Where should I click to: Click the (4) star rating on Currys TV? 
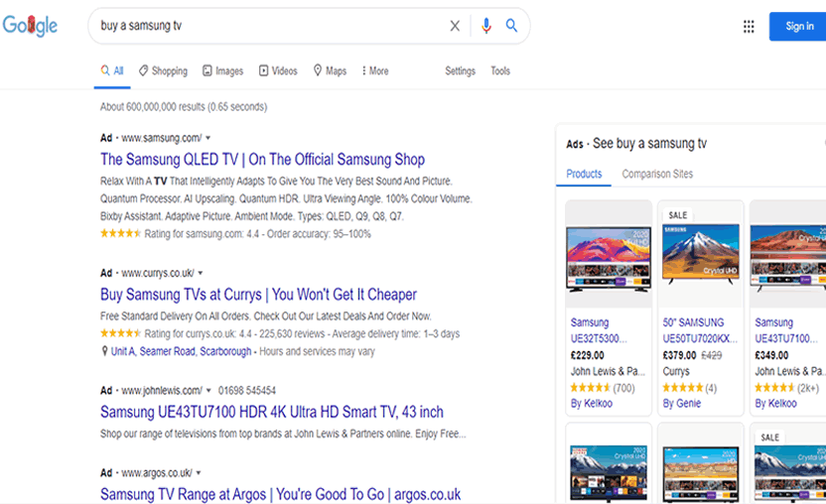tap(690, 388)
